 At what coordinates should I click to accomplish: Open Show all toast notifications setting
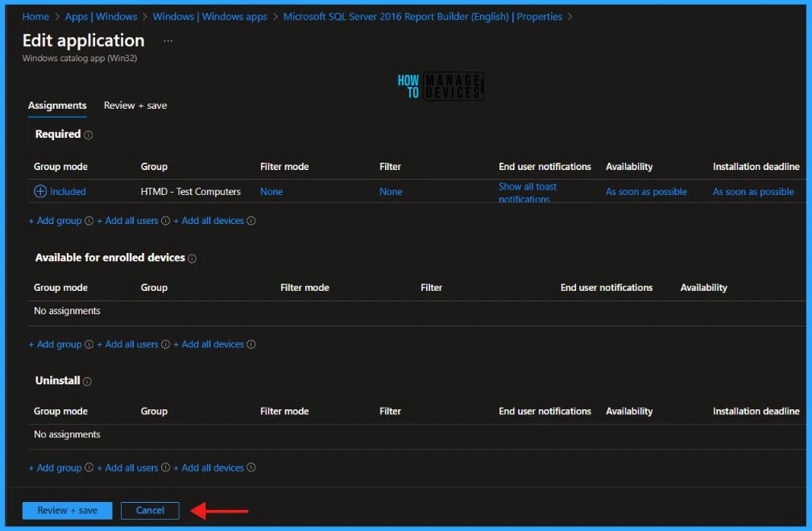pyautogui.click(x=527, y=193)
